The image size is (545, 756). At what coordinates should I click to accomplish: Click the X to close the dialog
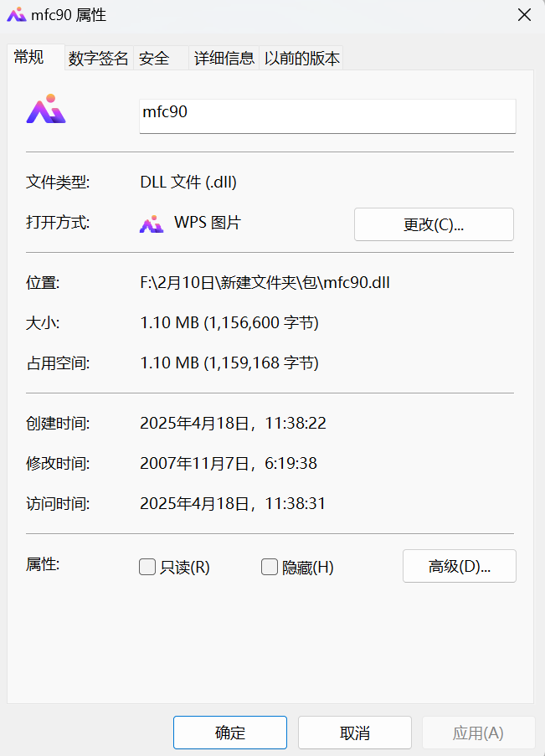coord(524,14)
